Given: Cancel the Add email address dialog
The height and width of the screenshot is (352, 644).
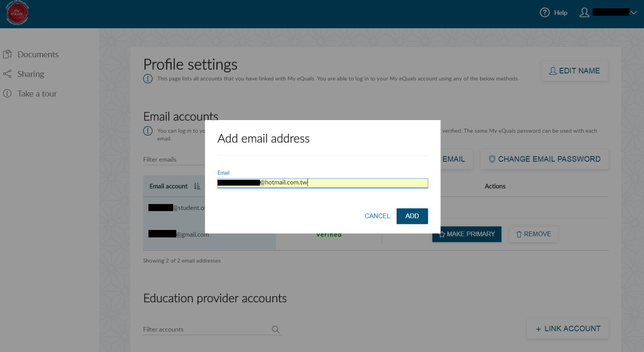Looking at the screenshot, I should pyautogui.click(x=377, y=216).
